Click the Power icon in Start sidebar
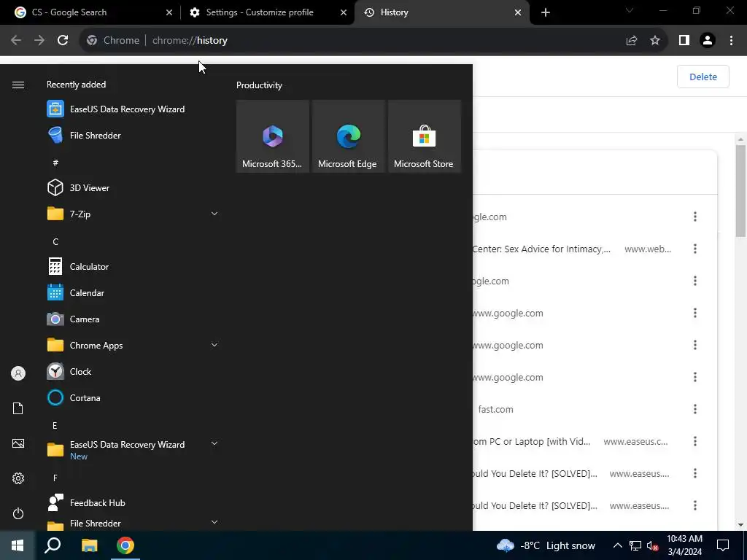The height and width of the screenshot is (560, 747). (18, 513)
